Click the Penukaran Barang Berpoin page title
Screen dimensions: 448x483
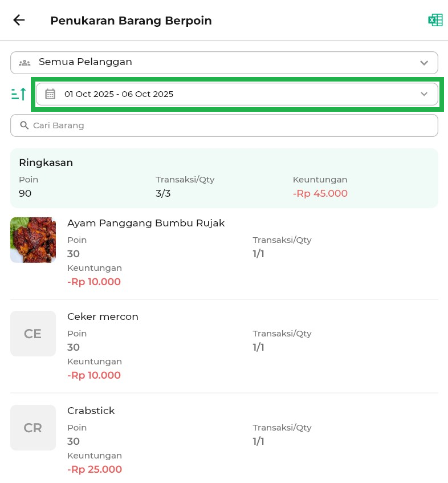coord(131,21)
